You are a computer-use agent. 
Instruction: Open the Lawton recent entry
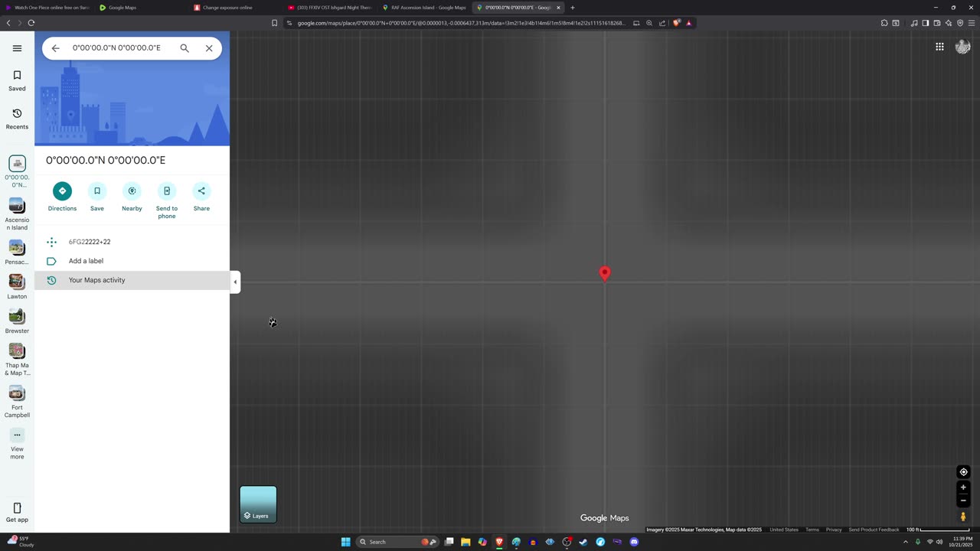click(x=17, y=287)
